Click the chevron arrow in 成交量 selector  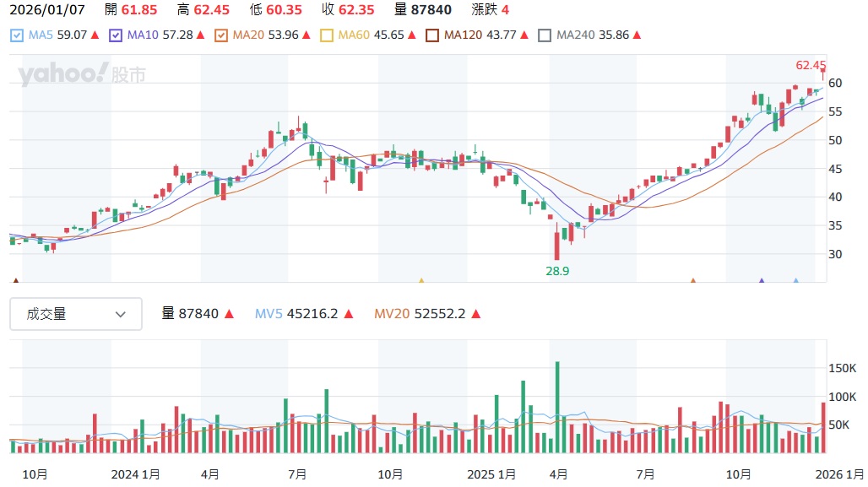point(121,314)
